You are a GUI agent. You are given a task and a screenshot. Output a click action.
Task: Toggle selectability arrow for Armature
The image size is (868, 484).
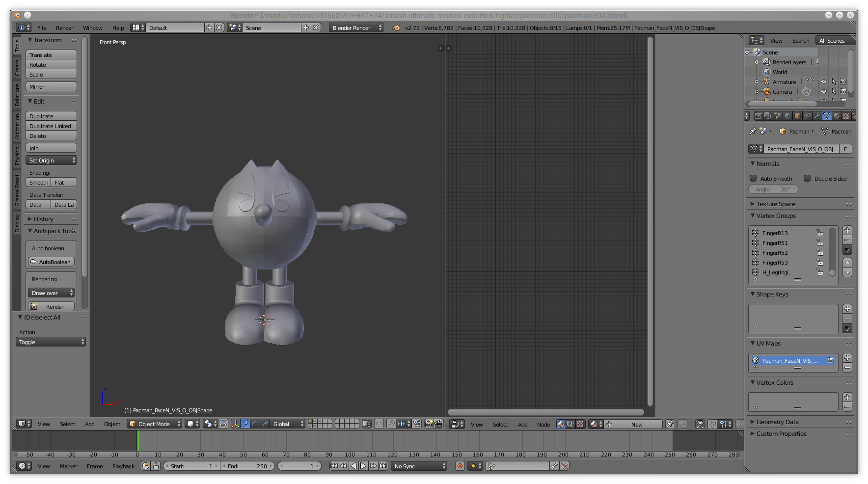(834, 82)
